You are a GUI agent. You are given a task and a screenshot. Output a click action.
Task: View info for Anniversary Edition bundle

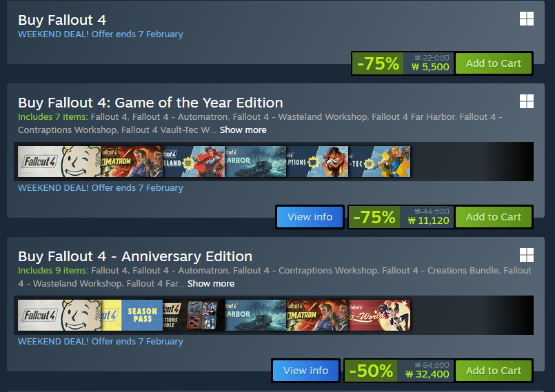305,371
